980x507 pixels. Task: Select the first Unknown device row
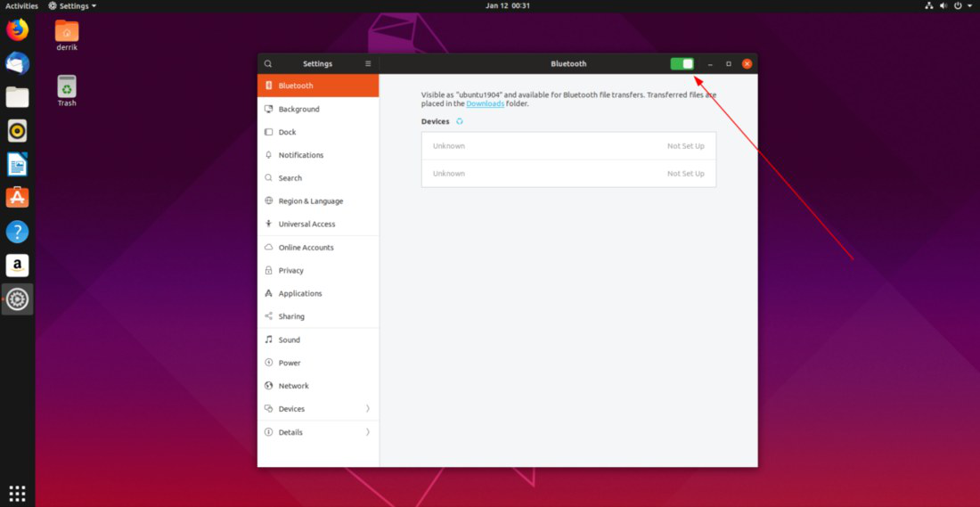pyautogui.click(x=568, y=145)
